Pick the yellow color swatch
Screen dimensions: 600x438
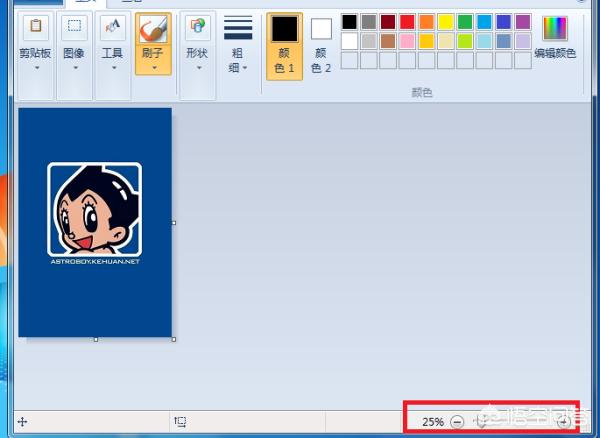click(445, 22)
